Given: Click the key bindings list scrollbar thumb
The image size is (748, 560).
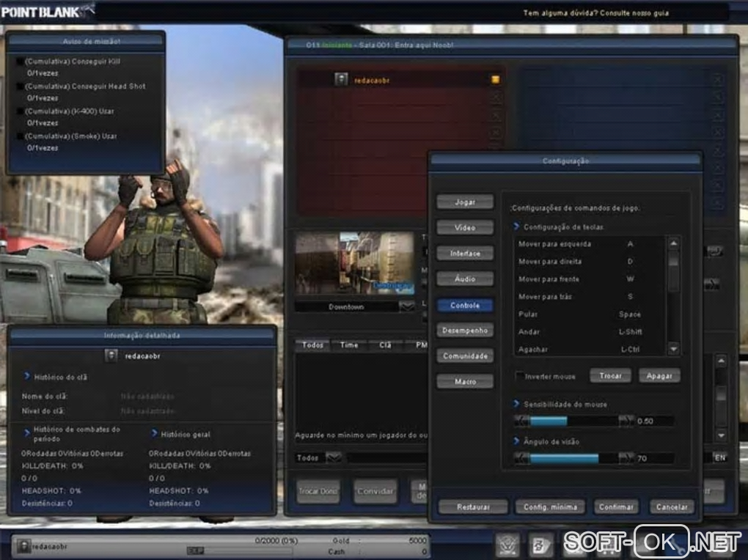Looking at the screenshot, I should (x=673, y=259).
